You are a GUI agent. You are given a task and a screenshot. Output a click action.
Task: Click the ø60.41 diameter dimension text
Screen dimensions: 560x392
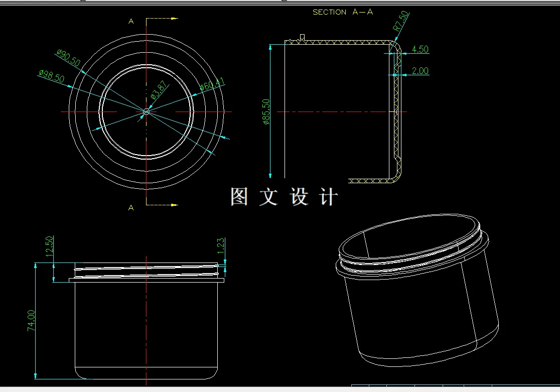212,84
